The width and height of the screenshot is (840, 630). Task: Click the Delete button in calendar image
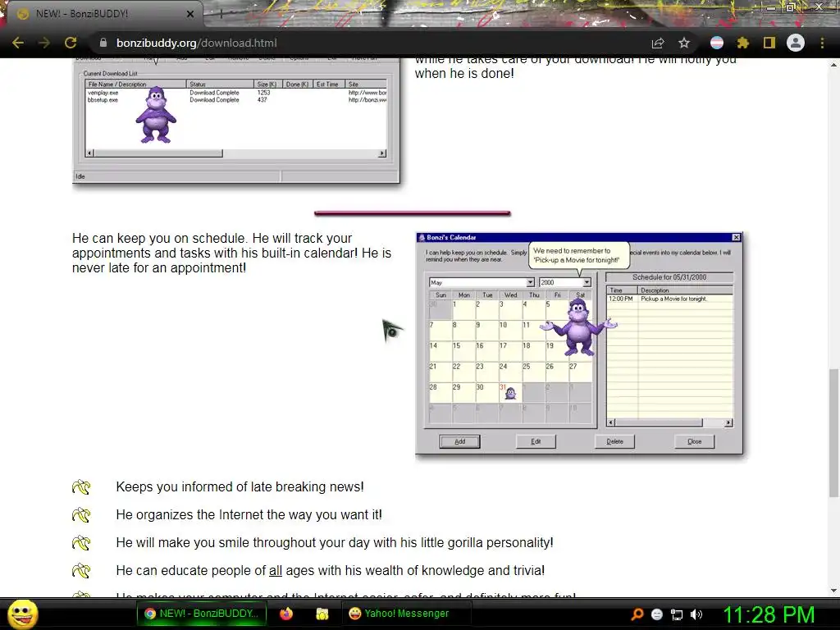pyautogui.click(x=614, y=441)
